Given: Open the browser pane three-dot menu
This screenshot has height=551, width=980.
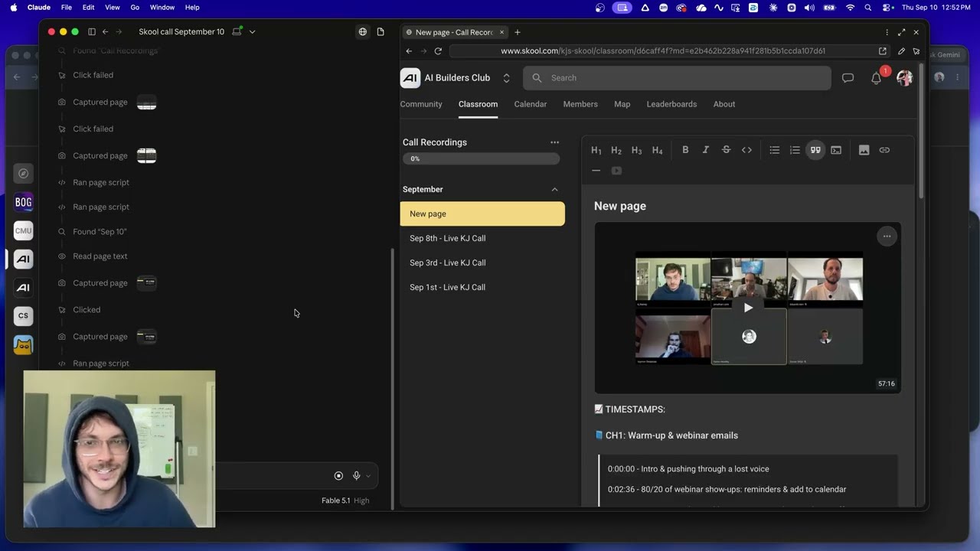Looking at the screenshot, I should pyautogui.click(x=887, y=32).
